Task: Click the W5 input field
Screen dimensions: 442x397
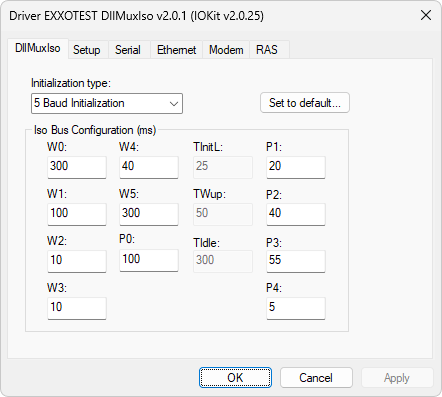Action: (149, 214)
